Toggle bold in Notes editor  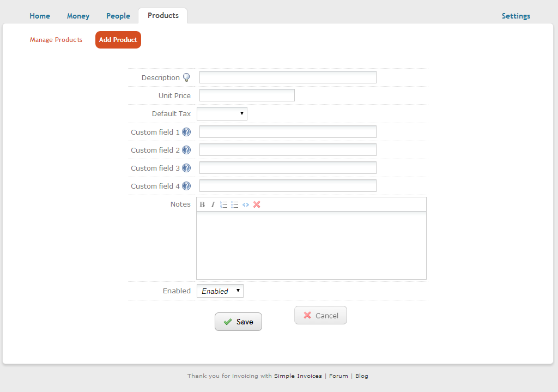tap(202, 204)
